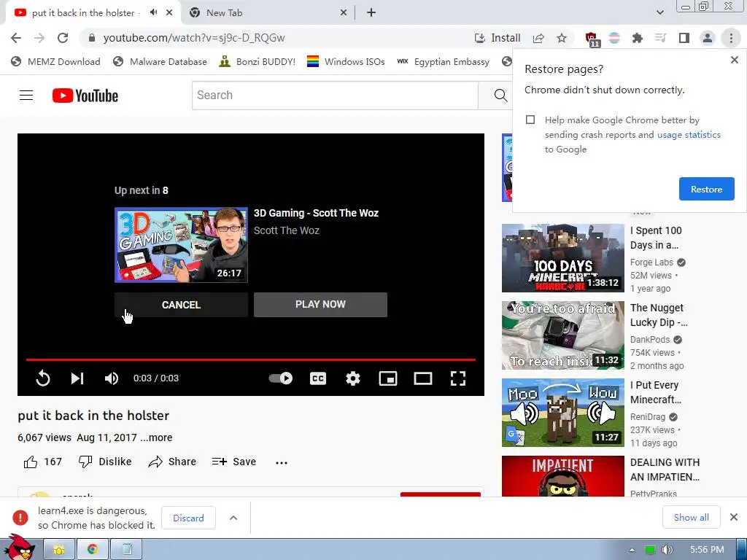The height and width of the screenshot is (560, 747).
Task: Open the Extensions puzzle icon
Action: (637, 38)
